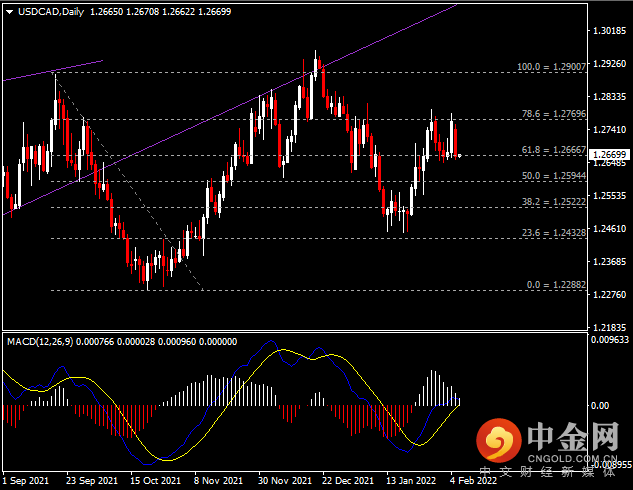
Task: Click the price scale value 1.30185
Action: (609, 31)
